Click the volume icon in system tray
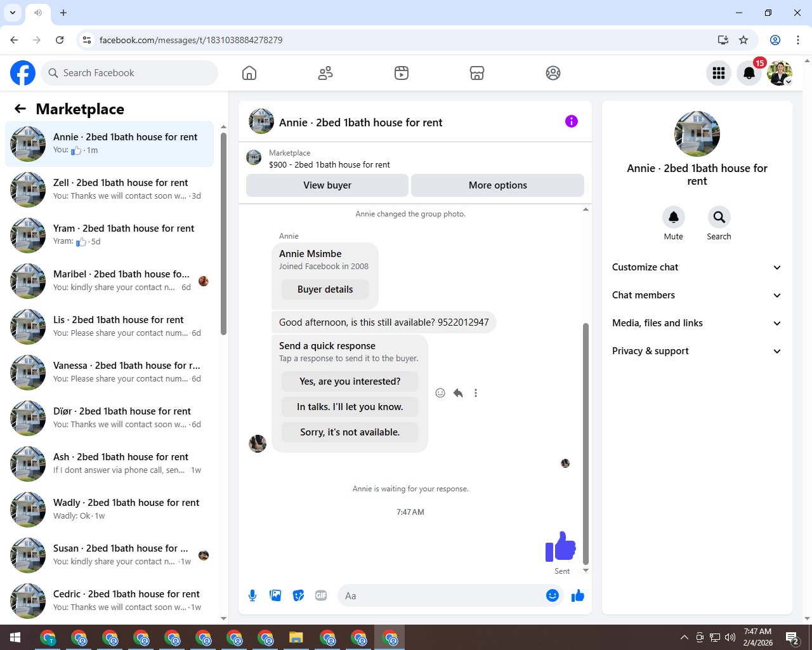 point(730,637)
